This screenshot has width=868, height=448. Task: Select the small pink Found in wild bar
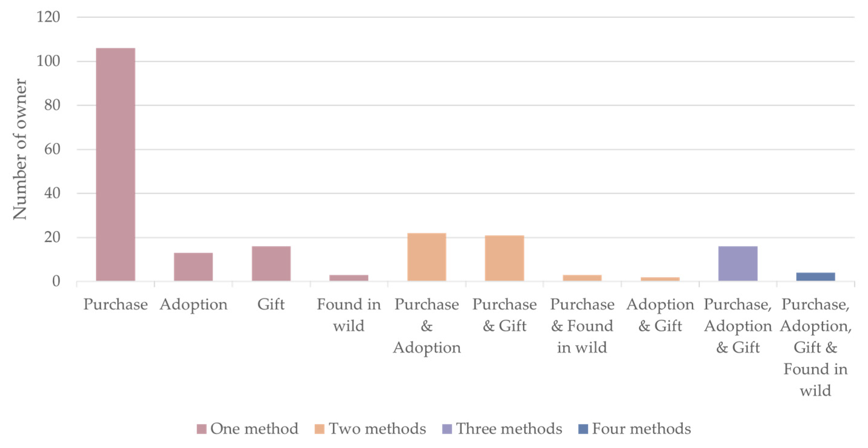349,278
